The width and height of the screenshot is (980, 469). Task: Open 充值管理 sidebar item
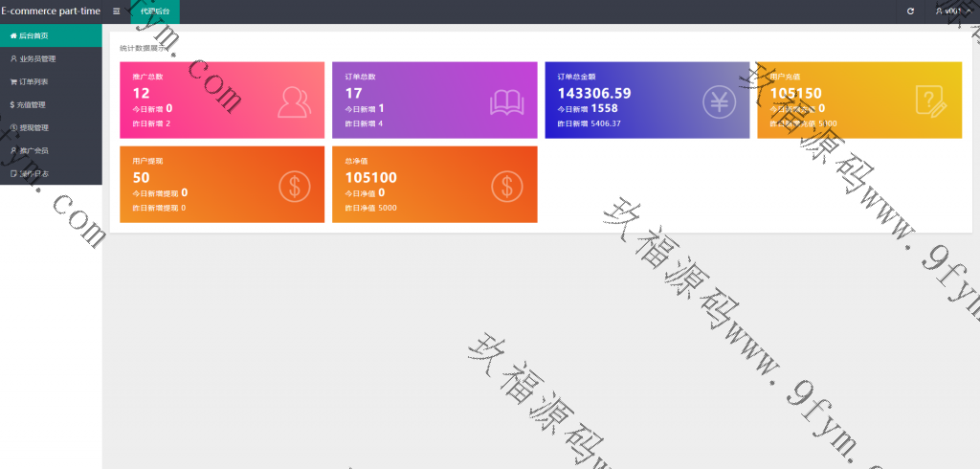tap(32, 104)
